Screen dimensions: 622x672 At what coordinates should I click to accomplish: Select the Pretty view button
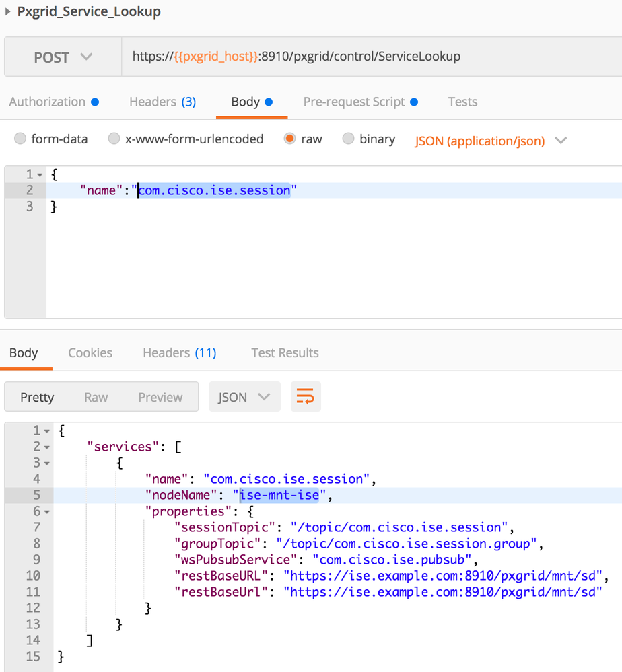(x=37, y=397)
